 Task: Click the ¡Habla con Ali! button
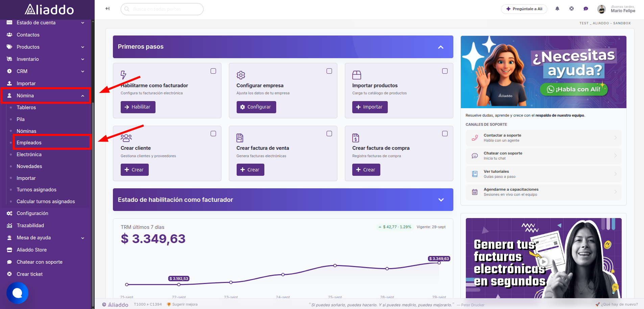pyautogui.click(x=574, y=89)
